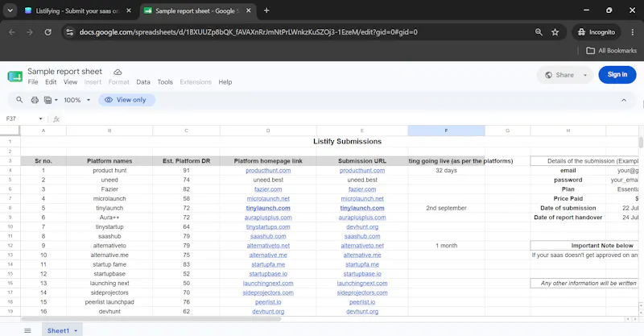Click the zoom magnifier in address bar
Screen dimensions: 644x336
point(539,32)
